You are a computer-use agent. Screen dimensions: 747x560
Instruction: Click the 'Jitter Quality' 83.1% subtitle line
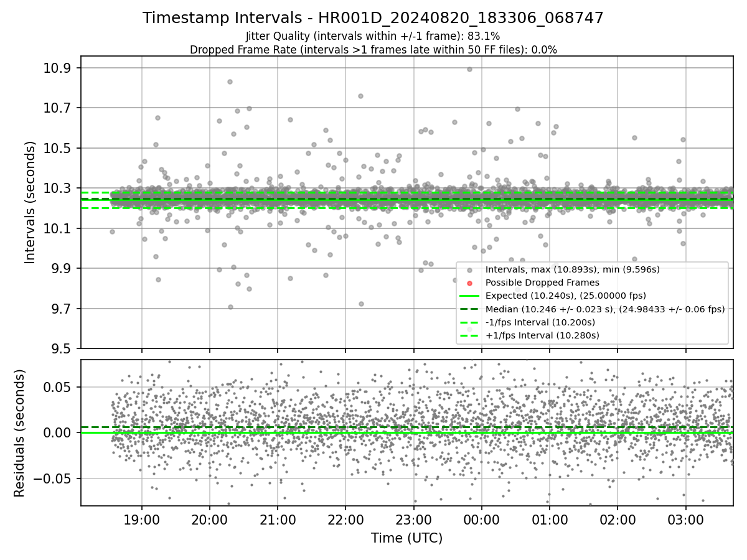[x=373, y=36]
